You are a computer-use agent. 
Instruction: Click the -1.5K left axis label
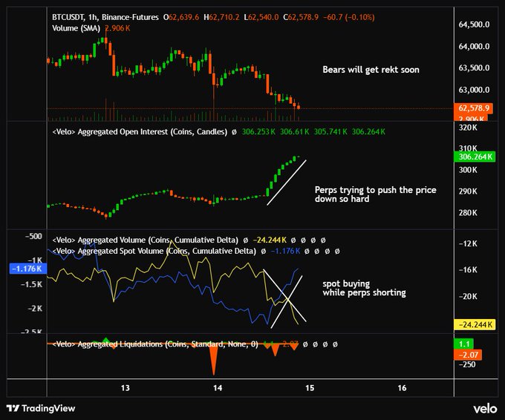point(31,284)
